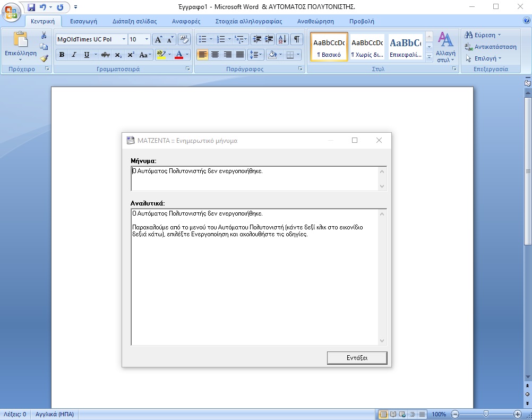Screen dimensions: 532x420
Task: Expand the Εύρεση dropdown arrow
Action: [499, 35]
